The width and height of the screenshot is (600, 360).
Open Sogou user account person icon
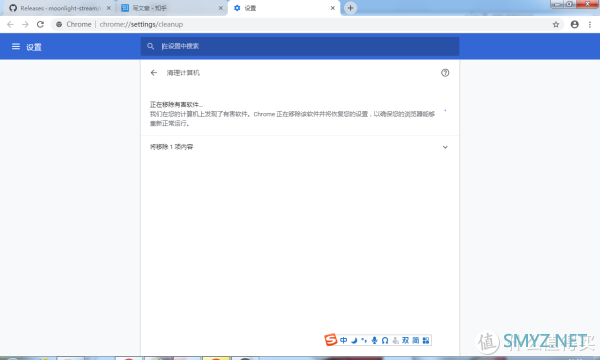click(x=395, y=340)
